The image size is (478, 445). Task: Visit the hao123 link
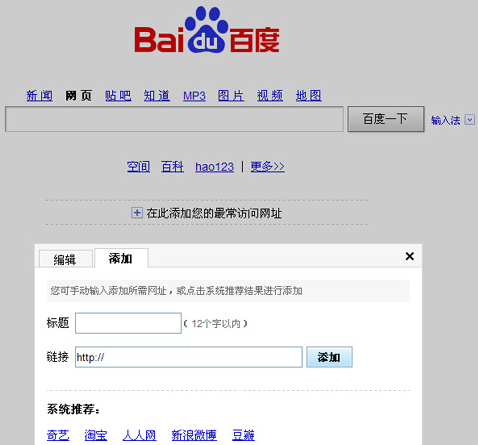(215, 167)
